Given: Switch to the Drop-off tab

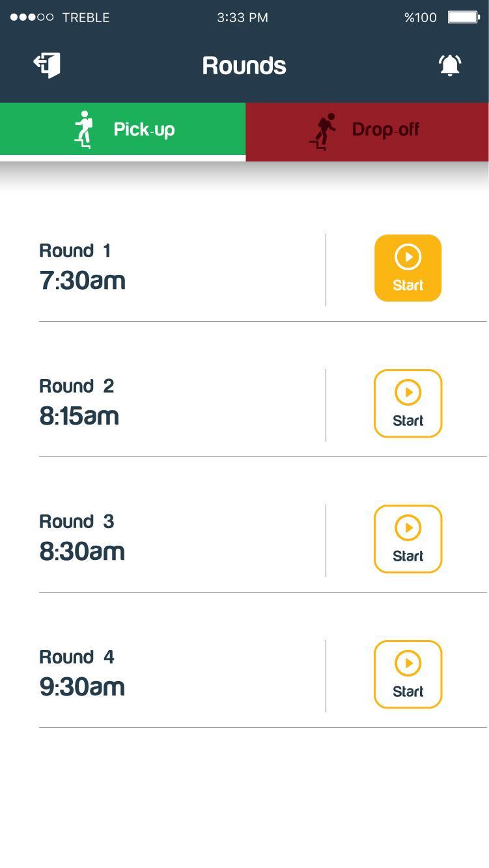Looking at the screenshot, I should (x=367, y=132).
